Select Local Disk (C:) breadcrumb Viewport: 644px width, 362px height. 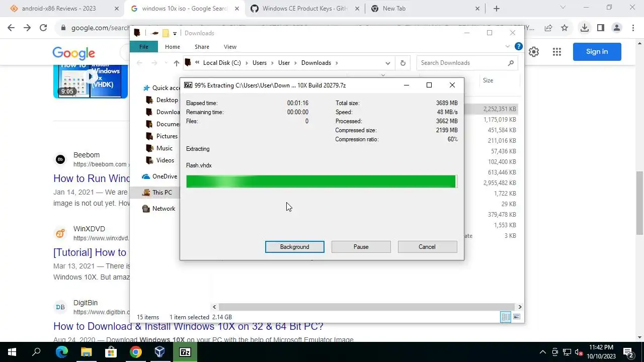click(x=222, y=63)
